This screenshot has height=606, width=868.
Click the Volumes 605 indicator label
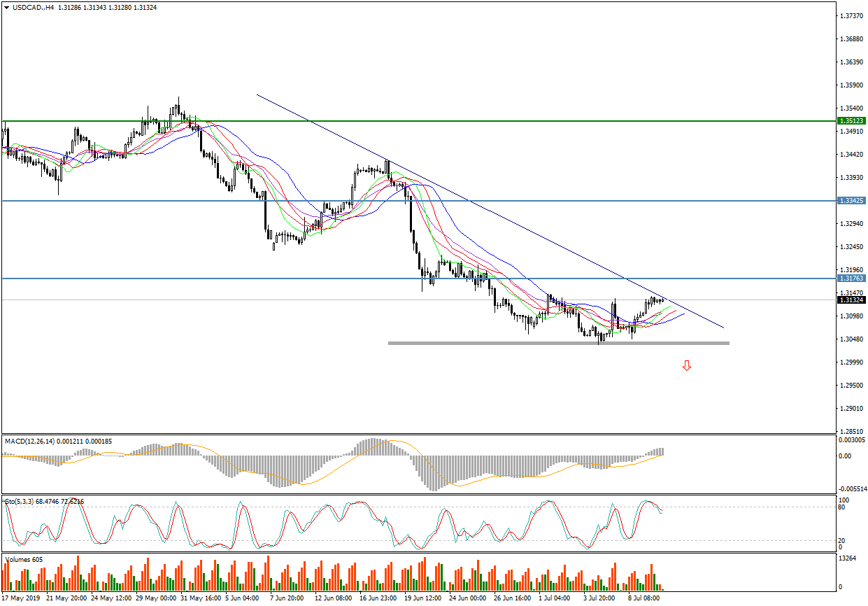[24, 560]
